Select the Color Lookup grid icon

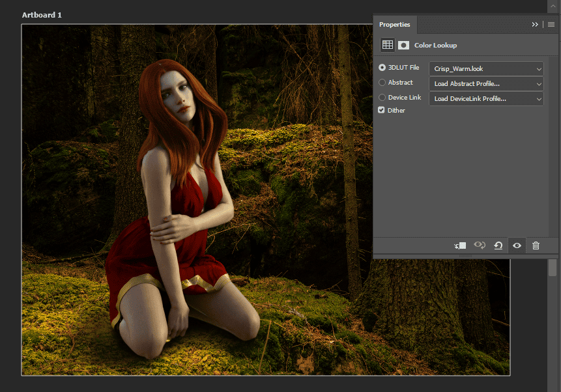[387, 44]
